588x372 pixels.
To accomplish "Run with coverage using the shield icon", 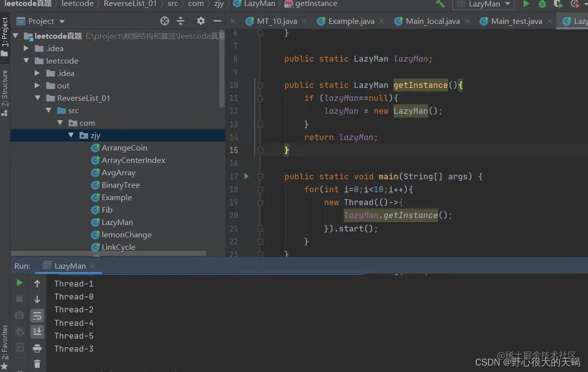I will 558,4.
